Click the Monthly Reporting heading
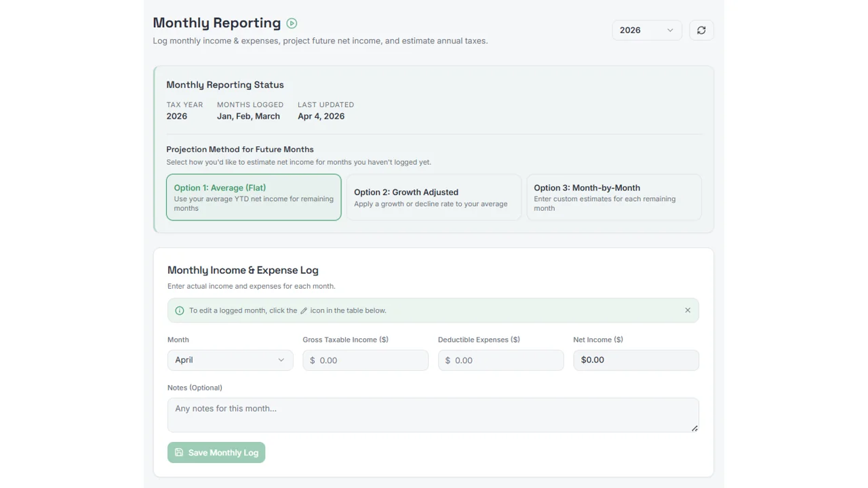Viewport: 868px width, 488px height. (217, 23)
